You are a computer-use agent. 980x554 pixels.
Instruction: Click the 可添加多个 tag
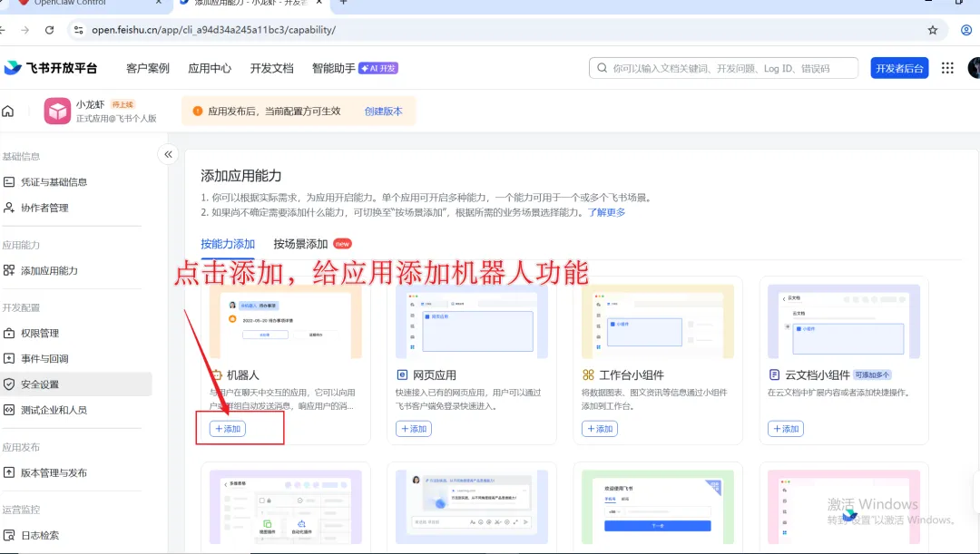pyautogui.click(x=872, y=374)
